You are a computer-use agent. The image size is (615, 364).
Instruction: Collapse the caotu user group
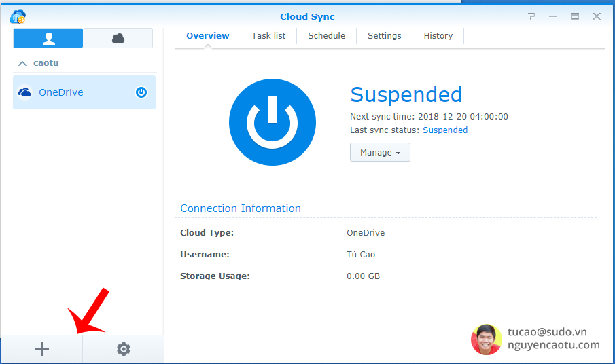click(x=22, y=63)
